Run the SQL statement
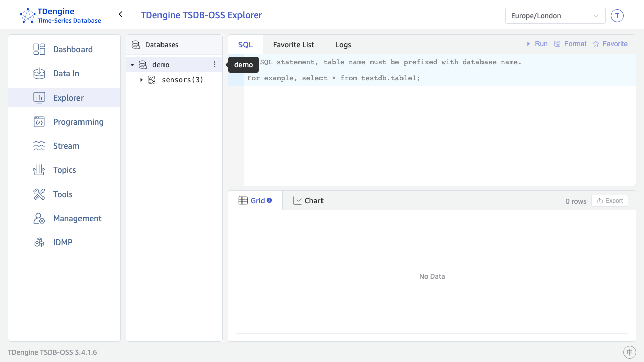 pyautogui.click(x=537, y=44)
